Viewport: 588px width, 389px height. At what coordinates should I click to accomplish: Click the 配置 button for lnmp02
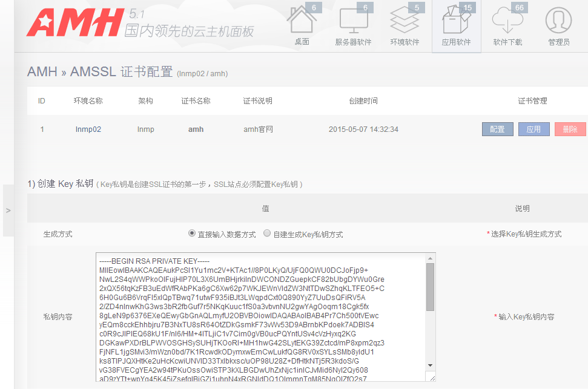[497, 129]
